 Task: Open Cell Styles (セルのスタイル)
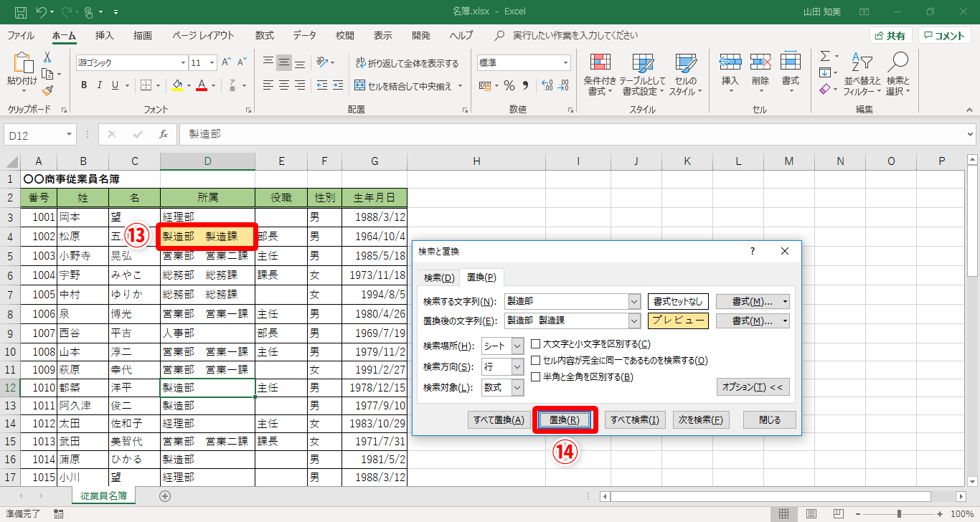click(x=686, y=75)
